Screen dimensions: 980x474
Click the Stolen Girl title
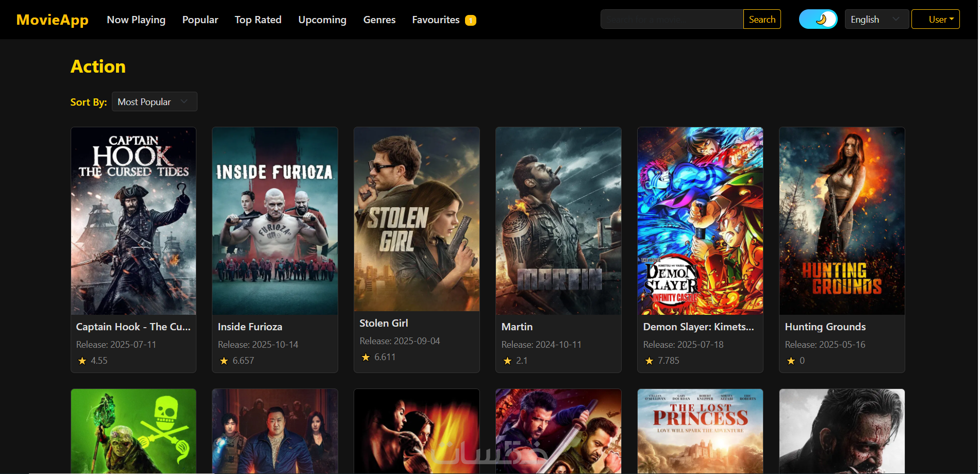[x=384, y=323]
